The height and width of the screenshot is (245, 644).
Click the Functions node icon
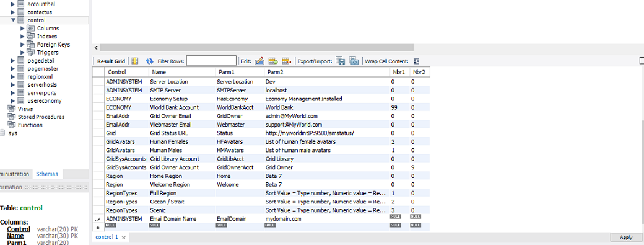tap(12, 125)
